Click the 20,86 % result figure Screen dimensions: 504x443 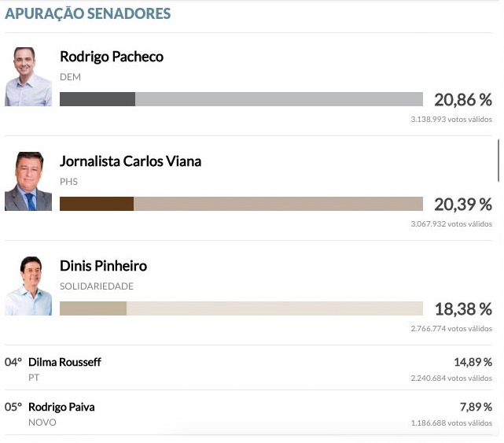[x=462, y=100]
